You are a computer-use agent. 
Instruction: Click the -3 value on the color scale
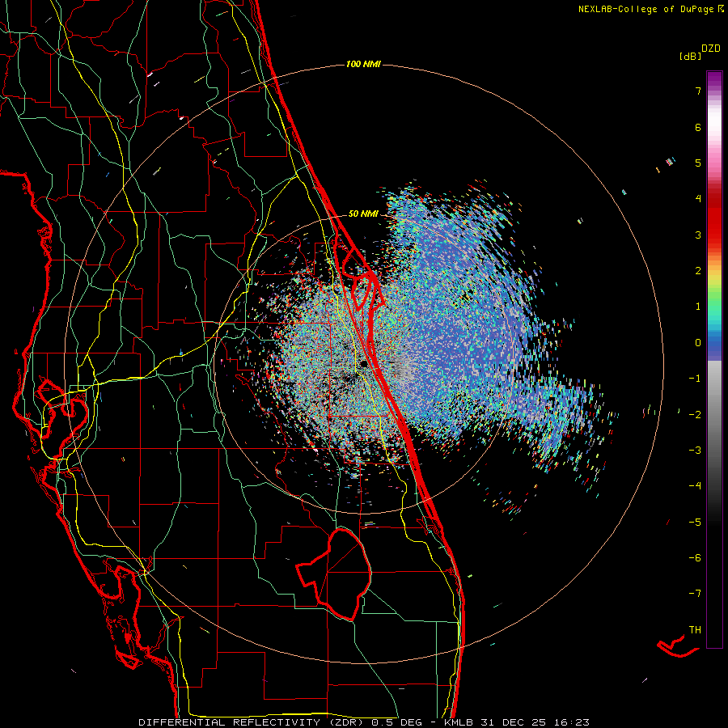coord(695,451)
